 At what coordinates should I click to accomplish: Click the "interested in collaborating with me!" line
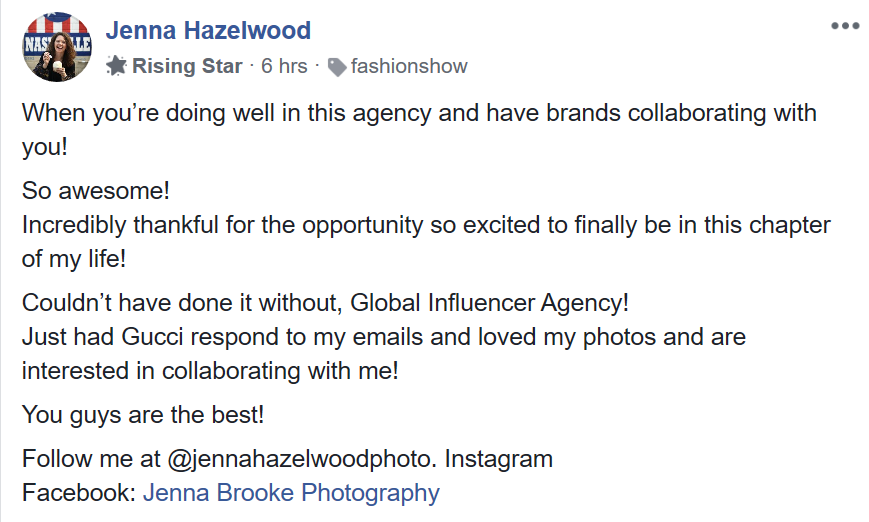(210, 370)
